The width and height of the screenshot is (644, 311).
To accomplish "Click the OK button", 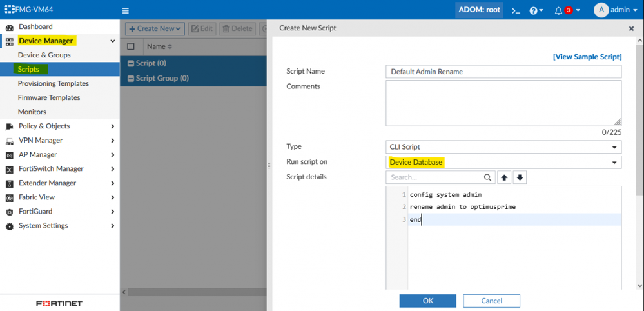I will pos(427,301).
